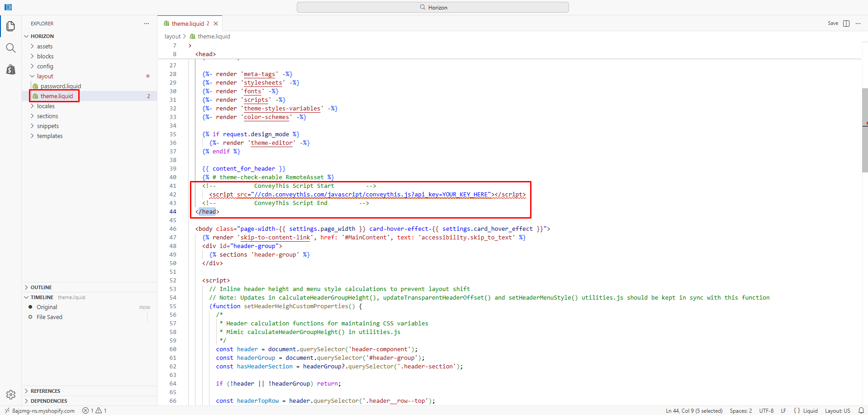Click the 'theme-editor' snippet name
868x415 pixels.
tap(271, 143)
